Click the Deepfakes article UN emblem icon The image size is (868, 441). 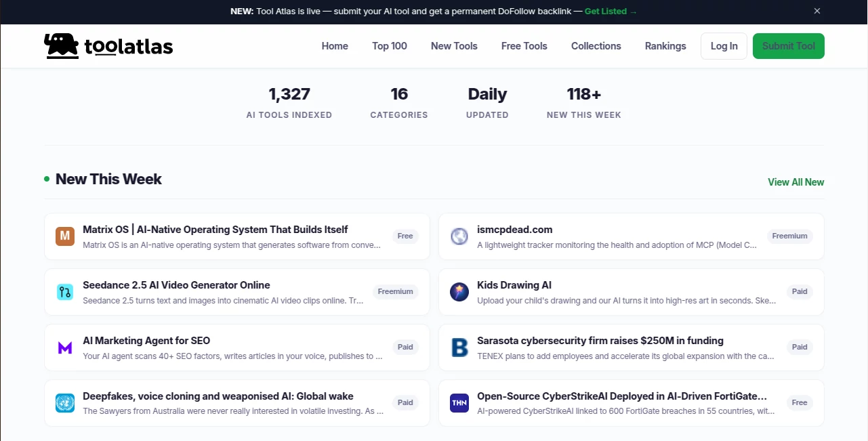pyautogui.click(x=65, y=403)
